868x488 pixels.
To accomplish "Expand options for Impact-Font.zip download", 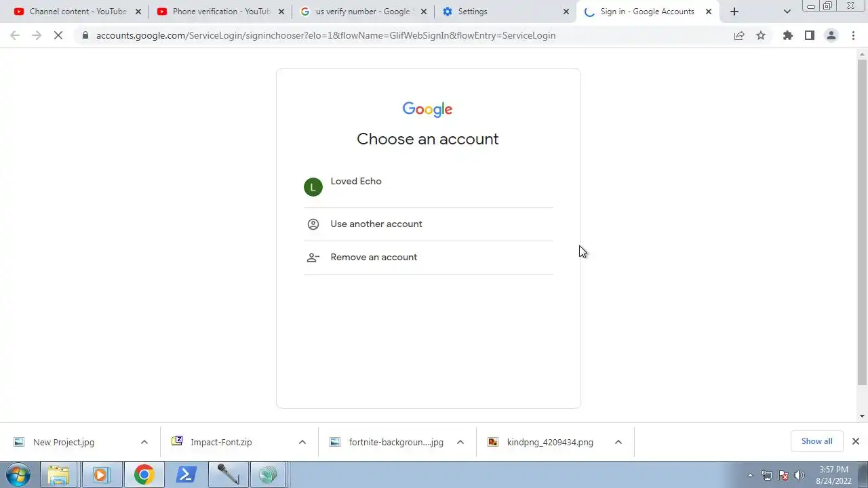I will coord(302,442).
